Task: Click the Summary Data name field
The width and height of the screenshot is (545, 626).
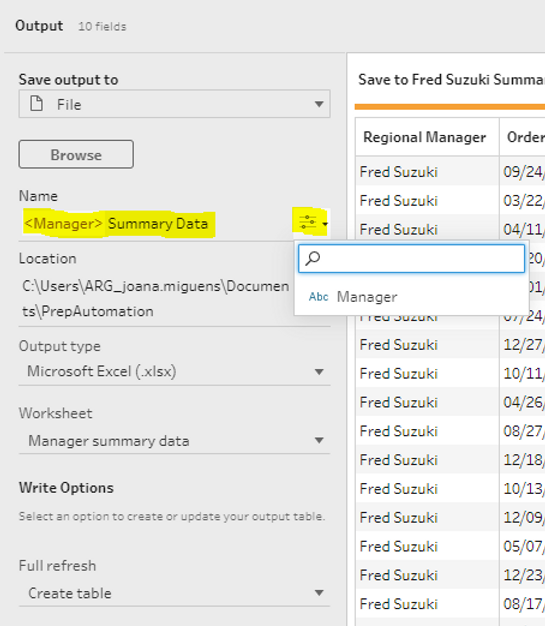Action: 158,224
